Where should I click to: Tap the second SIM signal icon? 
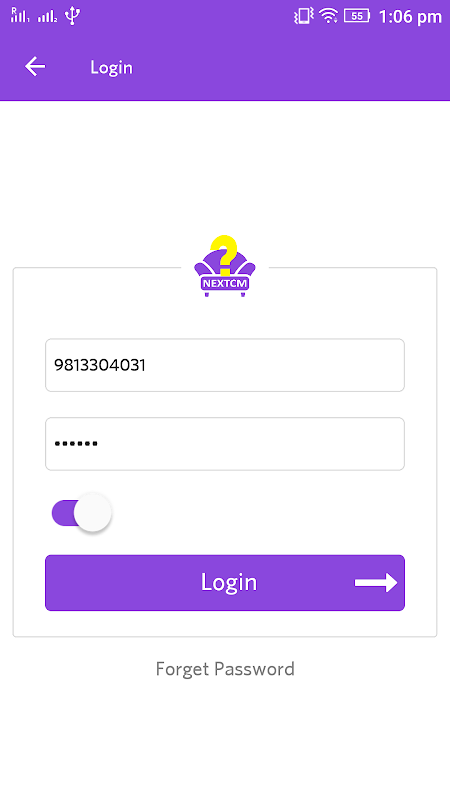pyautogui.click(x=47, y=16)
